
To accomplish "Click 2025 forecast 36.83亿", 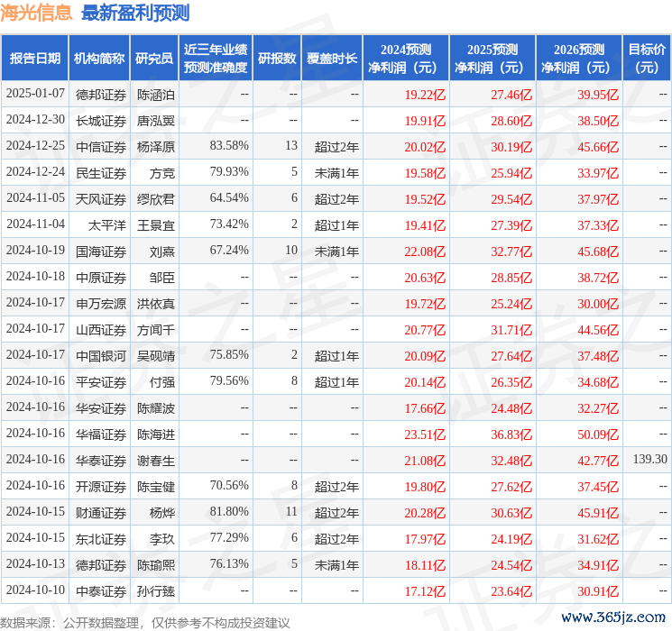I will [x=511, y=434].
